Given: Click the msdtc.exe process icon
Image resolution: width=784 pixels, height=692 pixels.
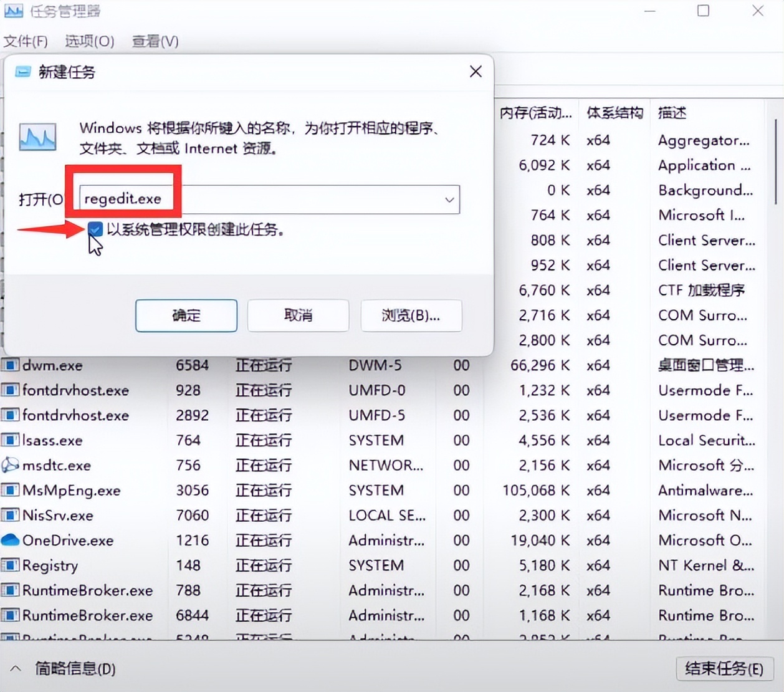Looking at the screenshot, I should 9,465.
